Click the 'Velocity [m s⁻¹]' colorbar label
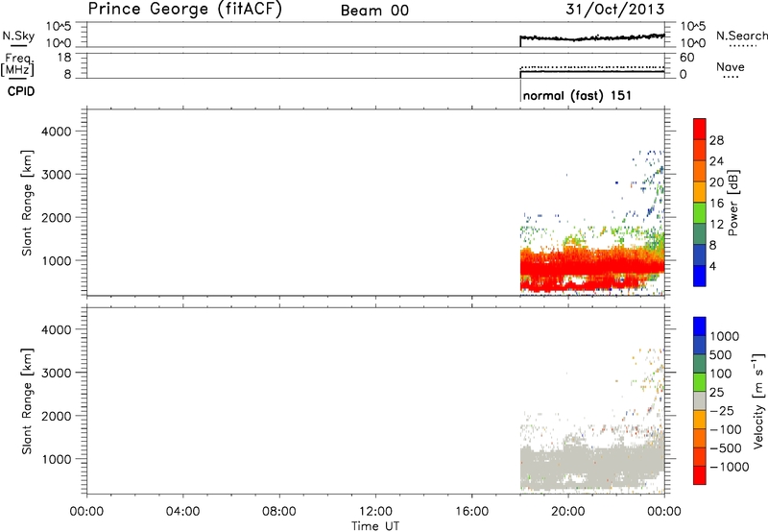 [x=758, y=401]
